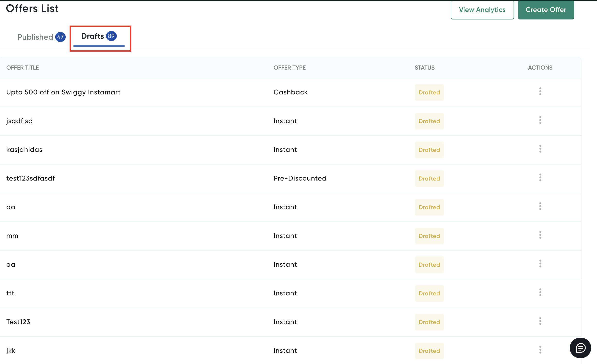Click the Drafted badge for Upto 500 off
Screen dimensions: 597x364
[429, 92]
